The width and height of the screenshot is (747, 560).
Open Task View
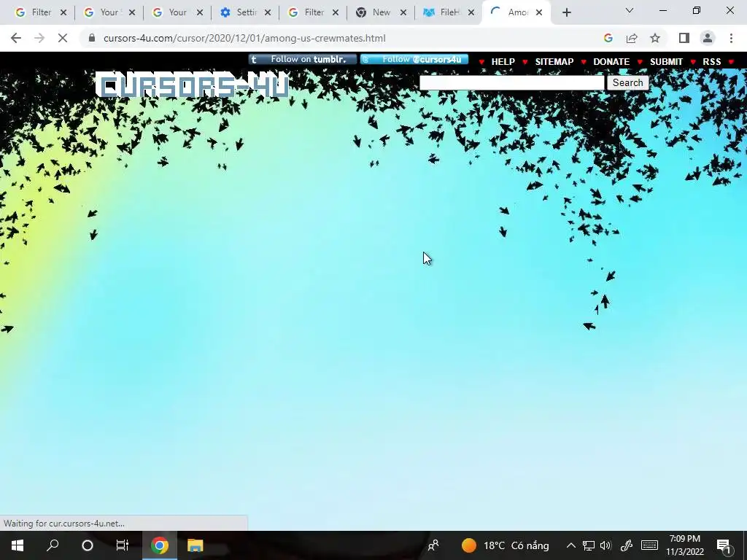click(123, 545)
